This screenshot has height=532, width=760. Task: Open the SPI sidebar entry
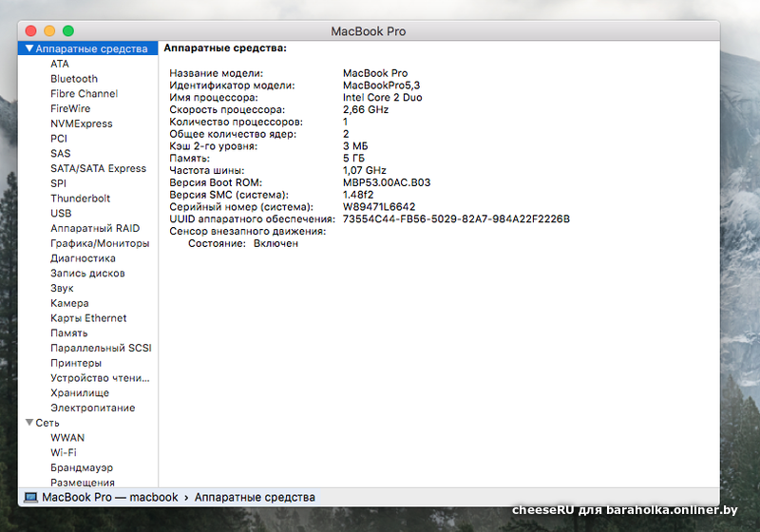click(x=58, y=183)
